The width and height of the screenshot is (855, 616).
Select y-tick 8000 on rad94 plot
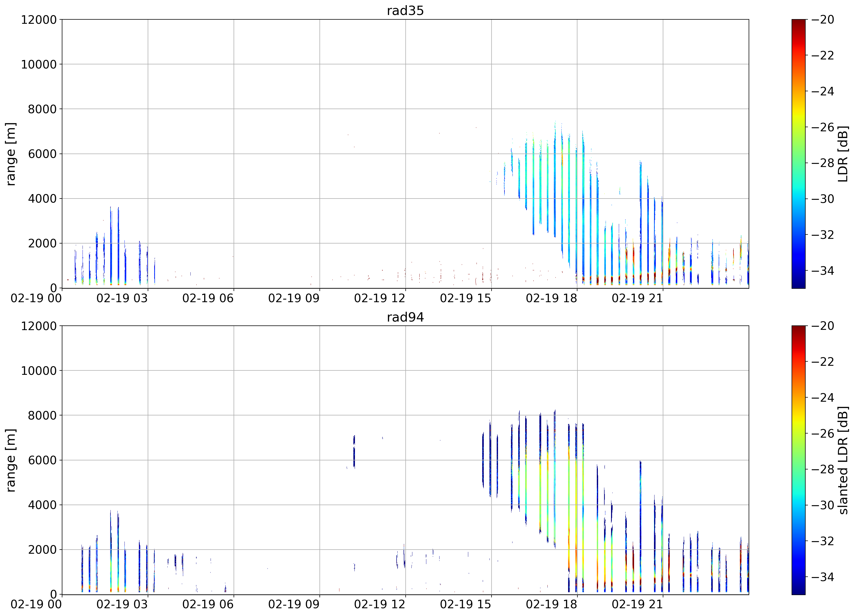(x=42, y=416)
